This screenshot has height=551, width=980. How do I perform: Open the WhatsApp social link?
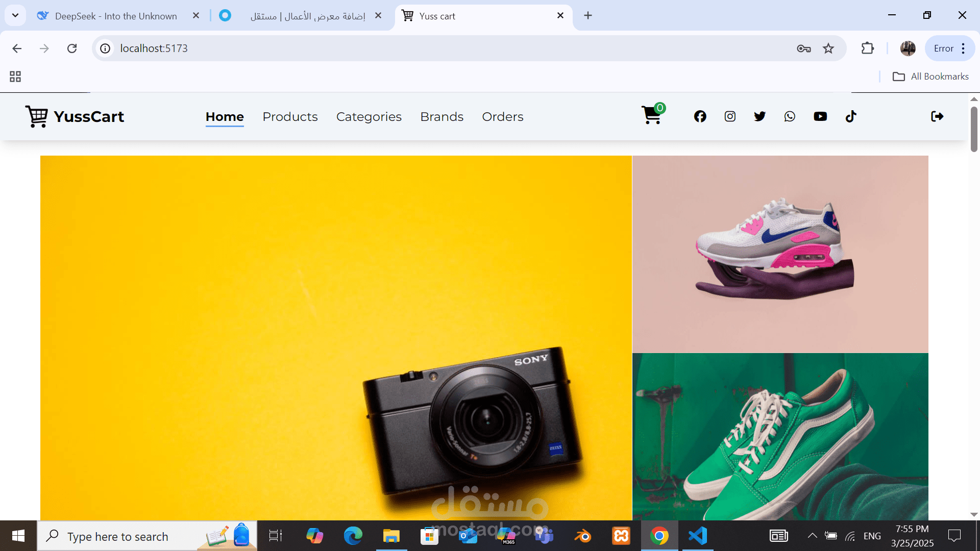tap(790, 116)
